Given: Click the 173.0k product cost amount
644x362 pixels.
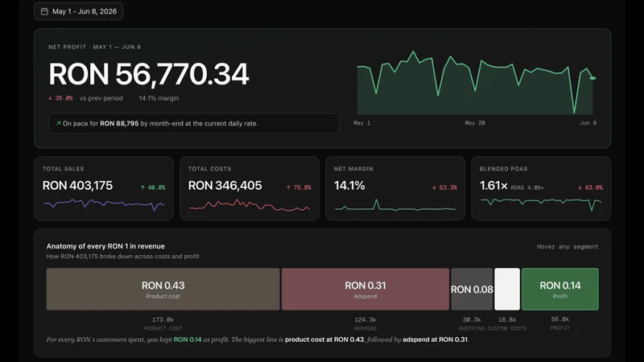Looking at the screenshot, I should [163, 319].
